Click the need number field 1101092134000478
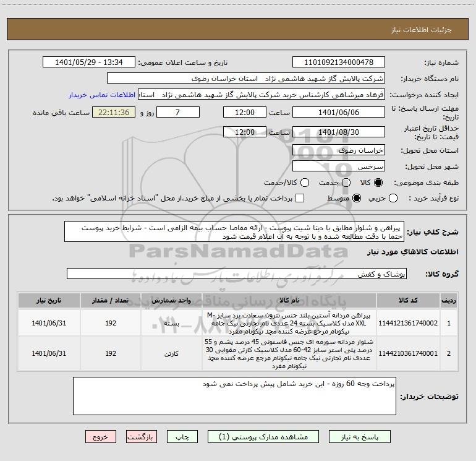476x461 pixels. [339, 62]
